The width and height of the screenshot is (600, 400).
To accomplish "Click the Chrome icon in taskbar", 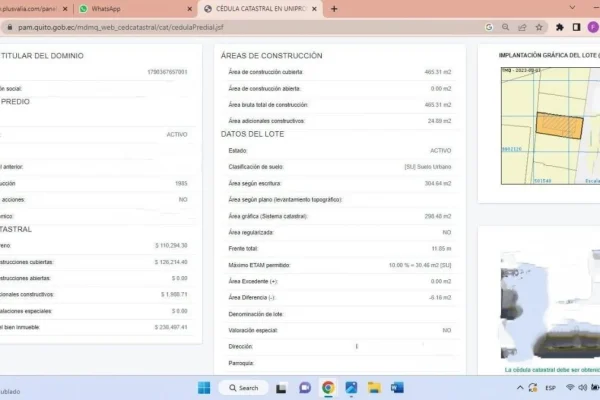I will [x=328, y=387].
